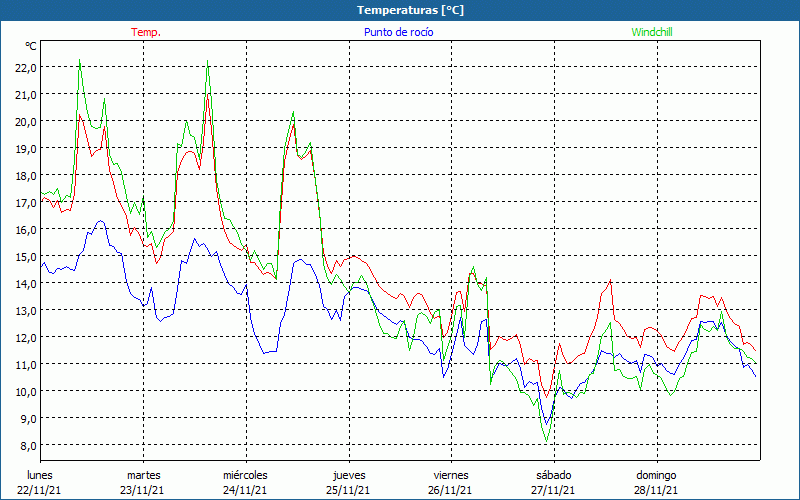Image resolution: width=800 pixels, height=500 pixels.
Task: Click the 14,0 y-axis value
Action: [x=26, y=283]
